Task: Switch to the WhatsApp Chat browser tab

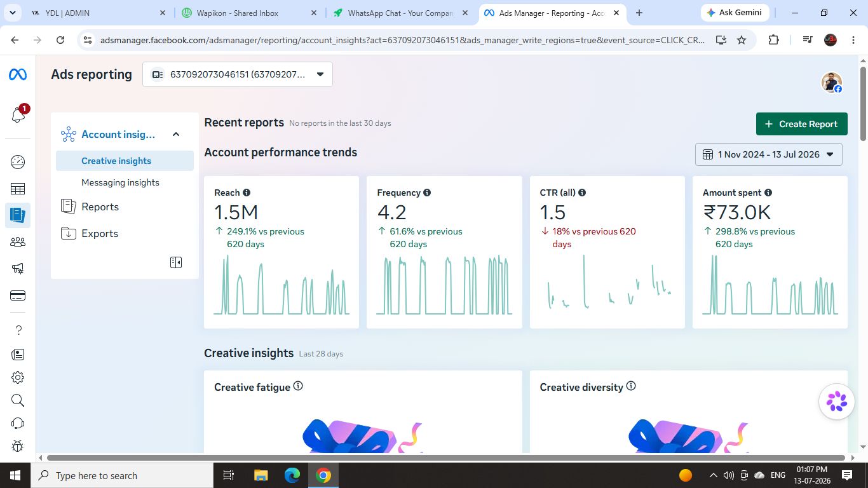Action: 400,13
